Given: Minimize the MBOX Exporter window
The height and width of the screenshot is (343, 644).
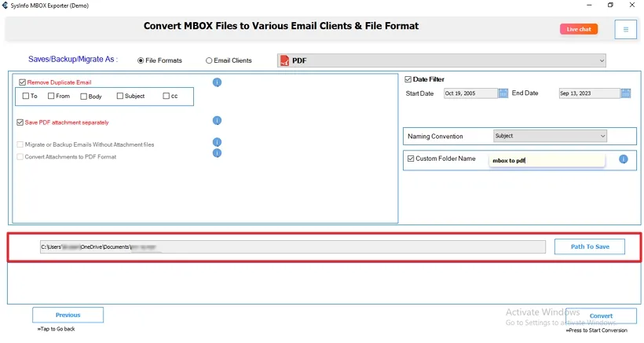Looking at the screenshot, I should [x=589, y=5].
